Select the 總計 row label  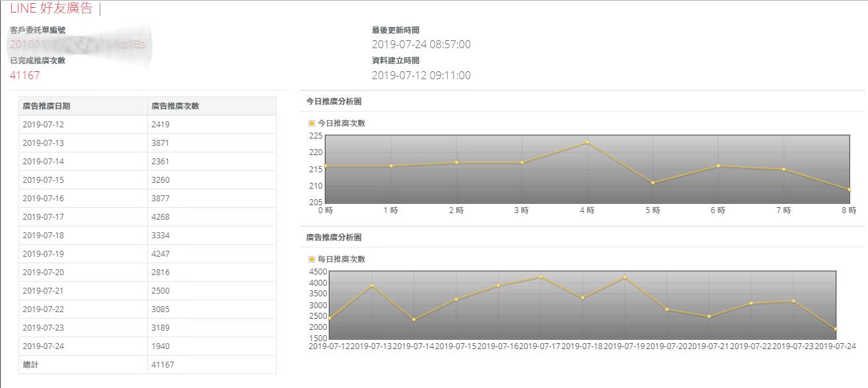(30, 365)
